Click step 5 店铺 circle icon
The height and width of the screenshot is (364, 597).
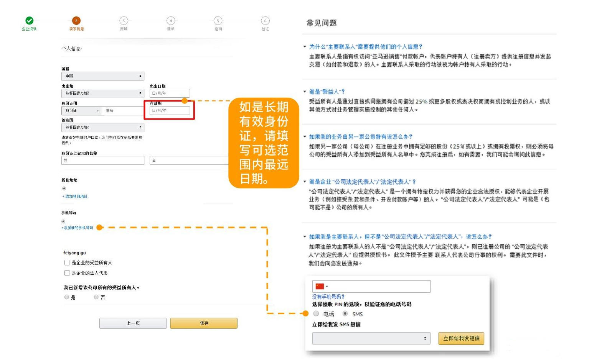pos(218,21)
